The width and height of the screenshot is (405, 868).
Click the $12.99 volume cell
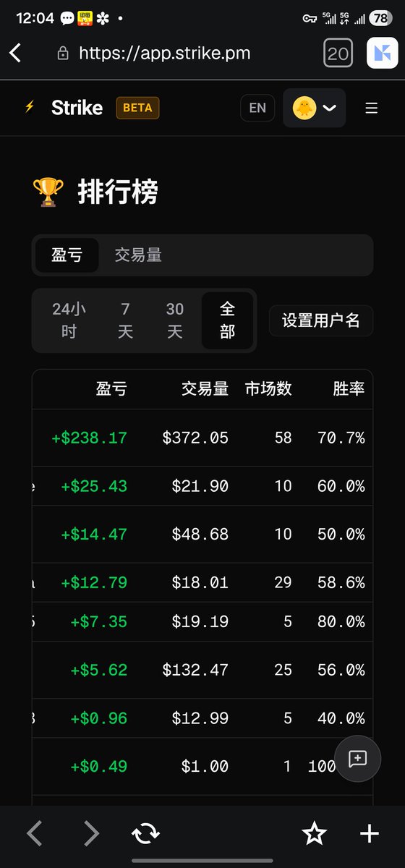point(200,718)
